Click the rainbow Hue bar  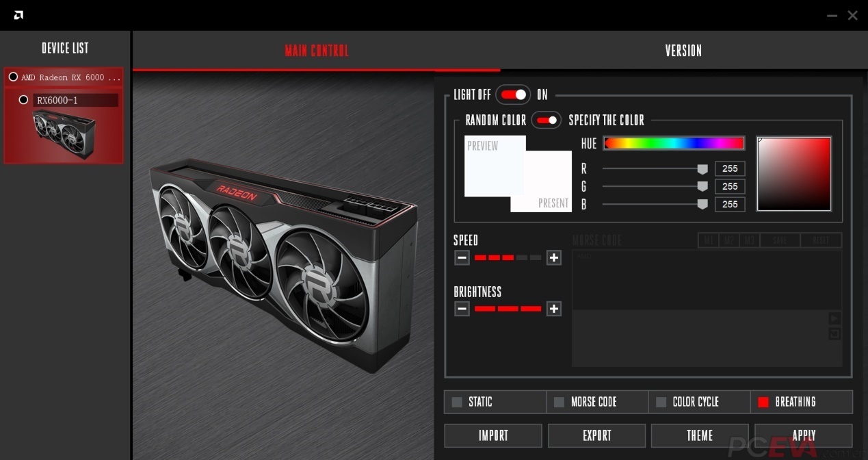click(x=674, y=143)
